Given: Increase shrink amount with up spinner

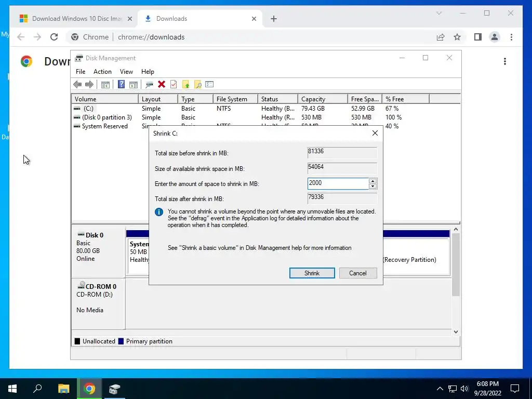Looking at the screenshot, I should 373,181.
